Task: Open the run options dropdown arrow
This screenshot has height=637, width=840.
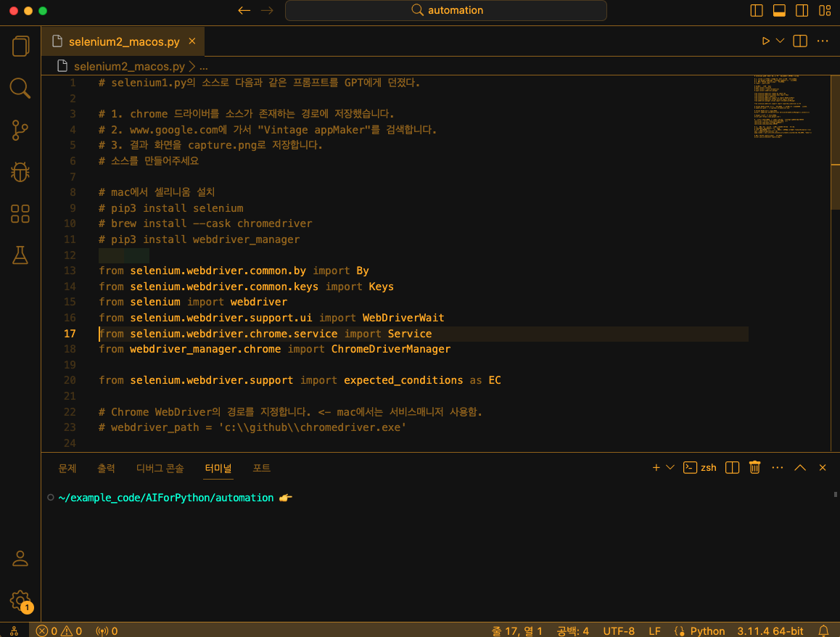Action: [780, 41]
